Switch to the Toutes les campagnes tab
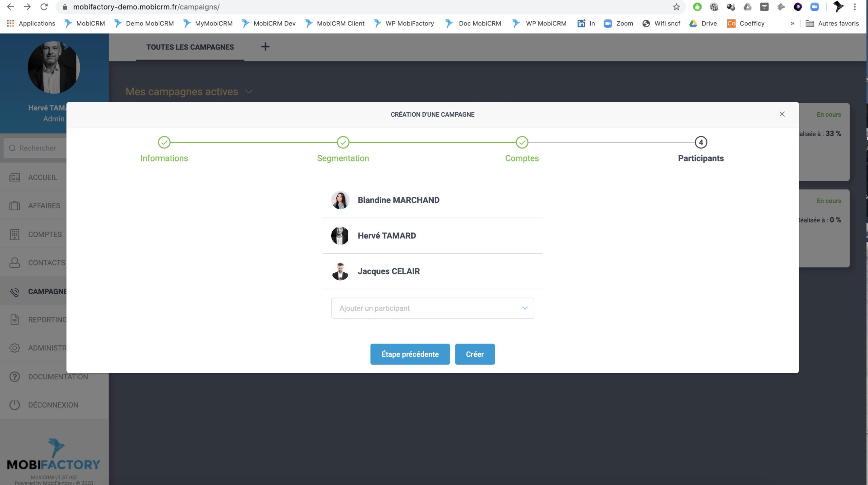The height and width of the screenshot is (485, 868). click(x=190, y=47)
